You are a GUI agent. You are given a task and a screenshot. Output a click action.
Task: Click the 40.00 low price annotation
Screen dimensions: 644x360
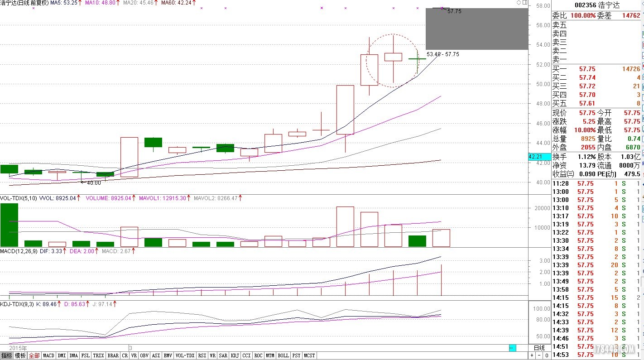coord(94,183)
